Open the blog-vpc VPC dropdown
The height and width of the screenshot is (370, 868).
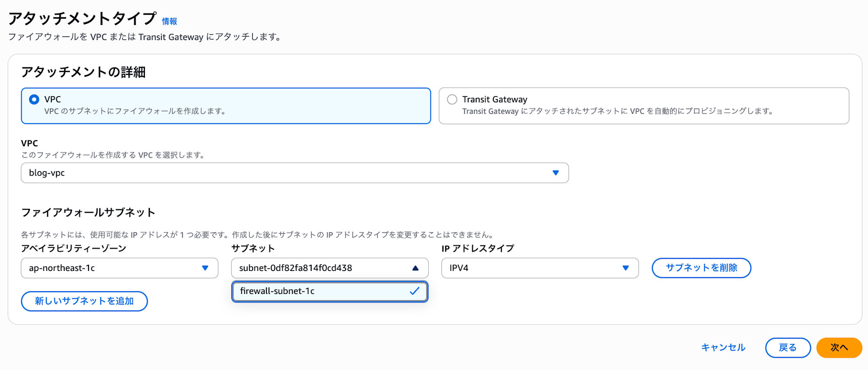click(x=286, y=173)
